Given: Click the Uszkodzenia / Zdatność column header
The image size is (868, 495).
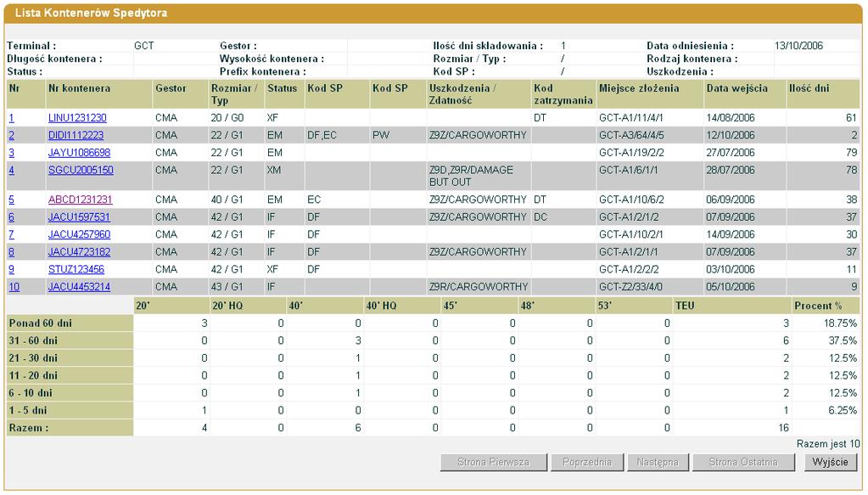Looking at the screenshot, I should 479,94.
